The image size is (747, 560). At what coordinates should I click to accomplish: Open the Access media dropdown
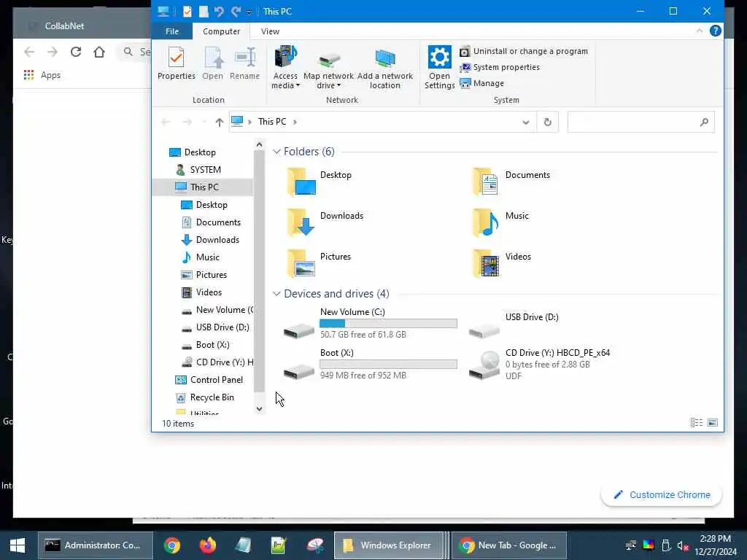tap(285, 67)
